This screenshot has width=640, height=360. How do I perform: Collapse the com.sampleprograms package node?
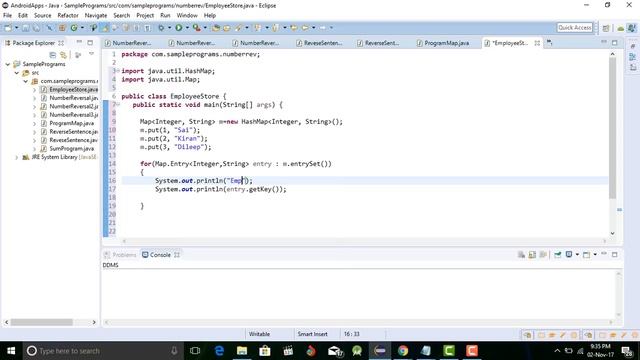coord(26,81)
